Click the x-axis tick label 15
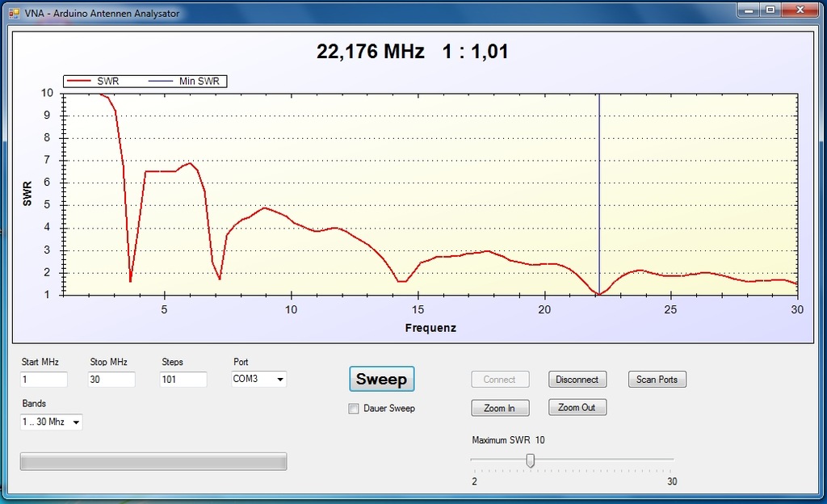The height and width of the screenshot is (504, 827). pos(418,310)
